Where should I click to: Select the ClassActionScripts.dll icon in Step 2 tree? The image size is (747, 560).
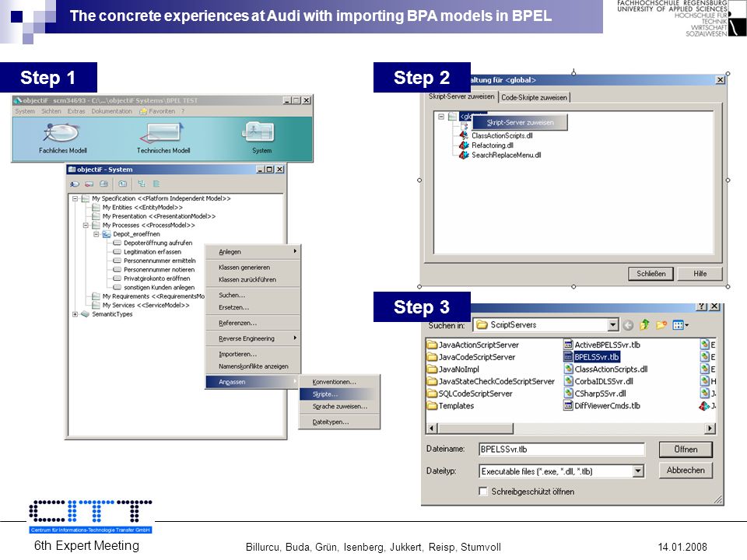(x=464, y=135)
